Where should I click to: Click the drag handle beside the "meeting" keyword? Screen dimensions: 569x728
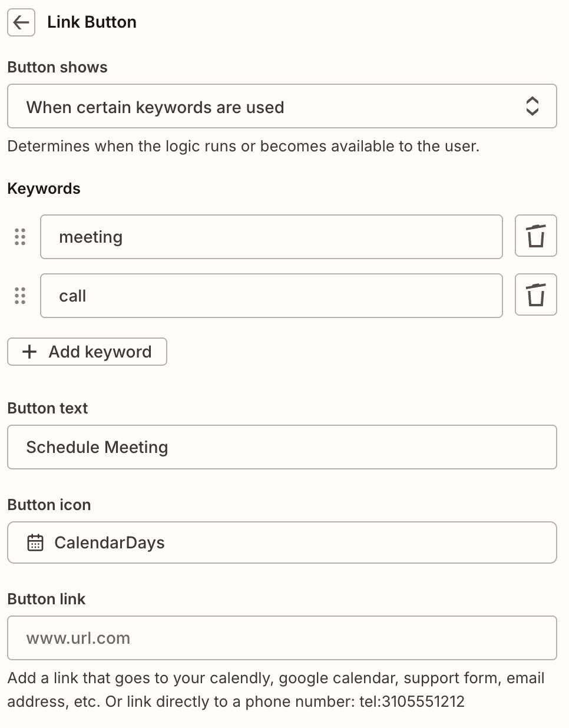coord(19,237)
